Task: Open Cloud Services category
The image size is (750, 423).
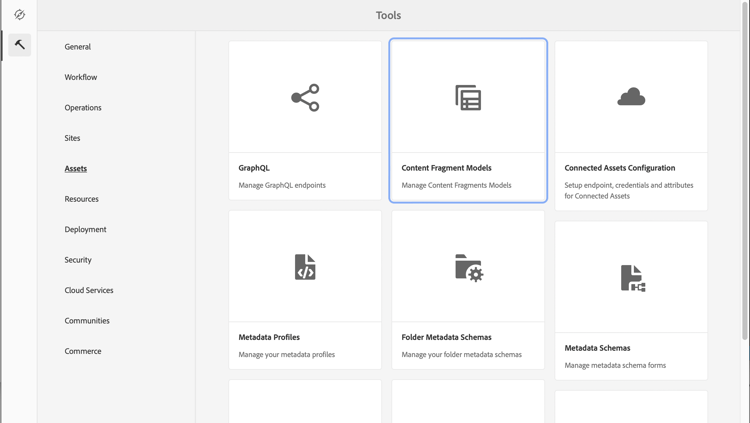Action: [x=89, y=290]
